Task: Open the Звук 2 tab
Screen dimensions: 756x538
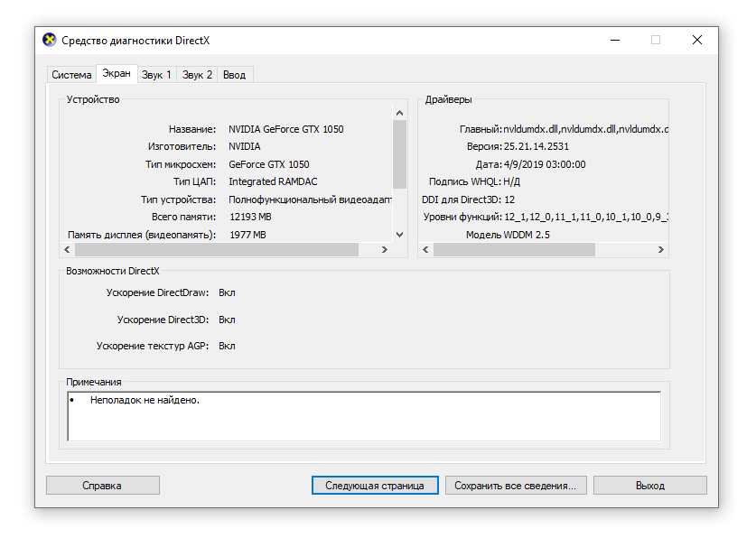Action: (x=197, y=75)
